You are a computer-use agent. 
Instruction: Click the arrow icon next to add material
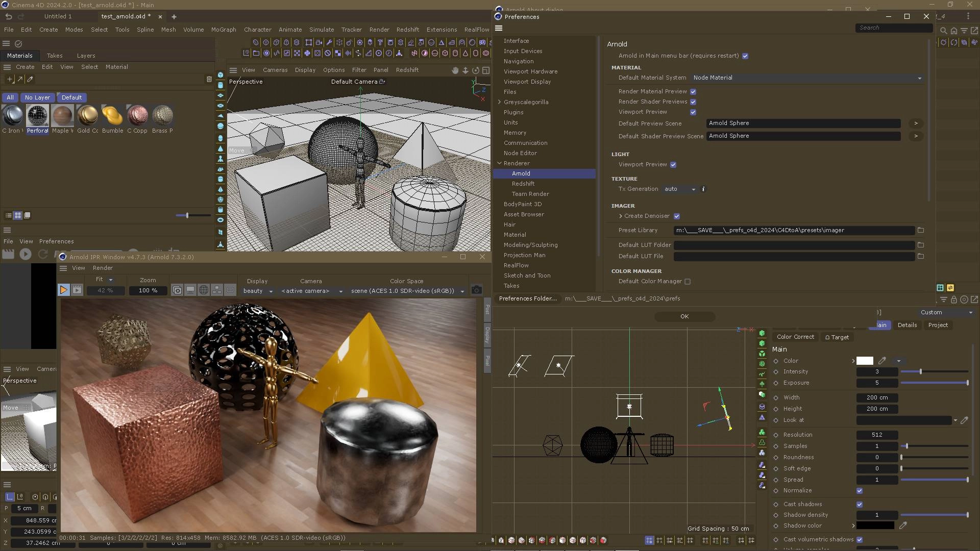pos(20,79)
